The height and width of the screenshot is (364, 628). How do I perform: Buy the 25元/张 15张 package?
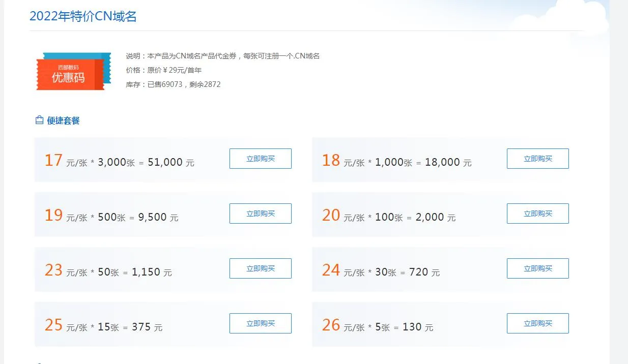(261, 323)
